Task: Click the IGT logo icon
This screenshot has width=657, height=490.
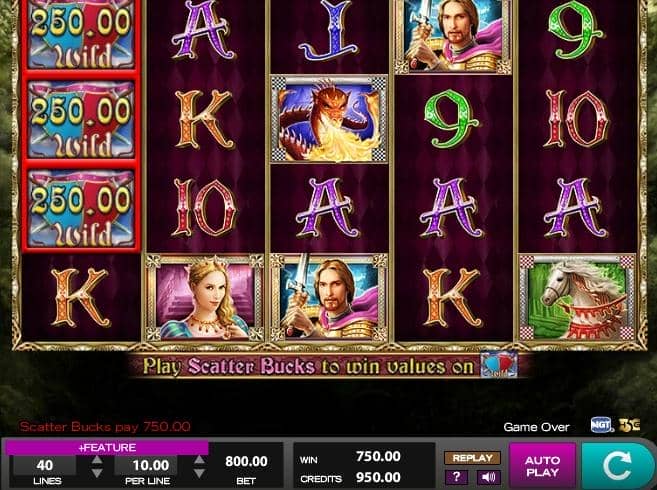Action: (602, 425)
